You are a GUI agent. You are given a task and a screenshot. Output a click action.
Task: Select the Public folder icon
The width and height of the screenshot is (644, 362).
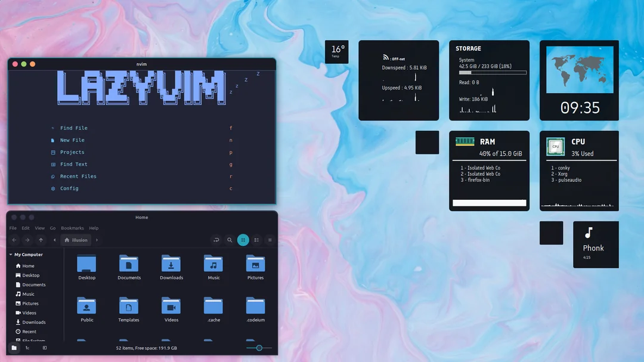pyautogui.click(x=86, y=306)
